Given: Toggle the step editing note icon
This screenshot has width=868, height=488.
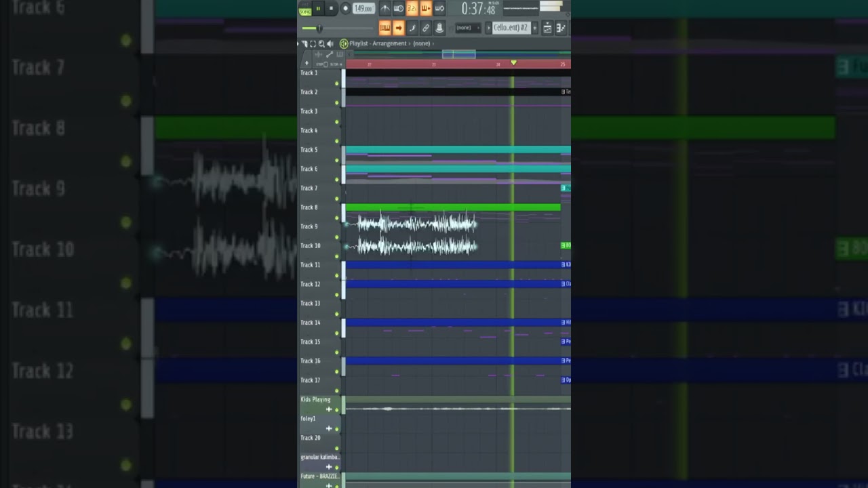Looking at the screenshot, I should click(412, 28).
